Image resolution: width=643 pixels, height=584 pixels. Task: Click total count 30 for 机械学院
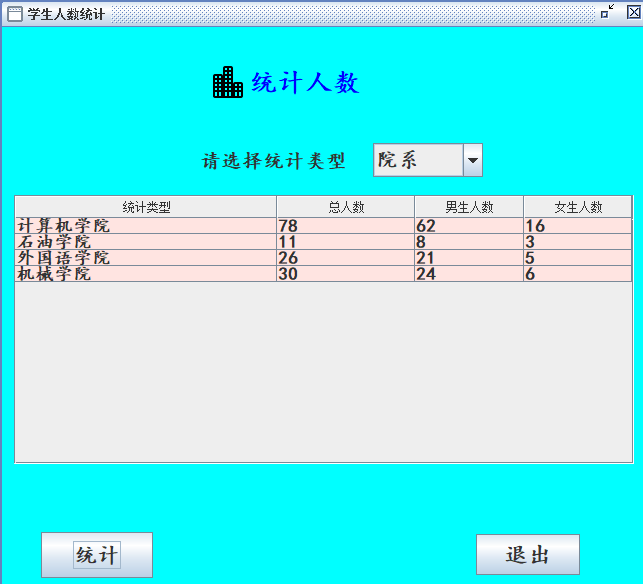click(346, 274)
